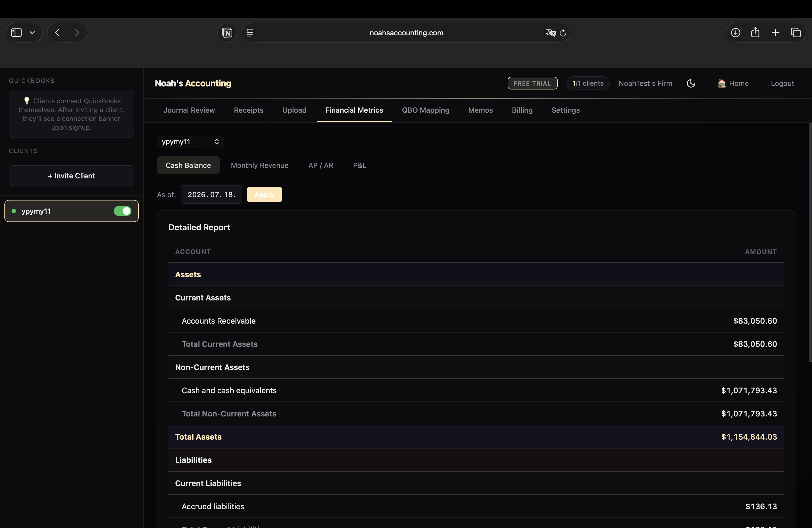Open the Upload tab
This screenshot has height=528, width=812.
pos(294,110)
